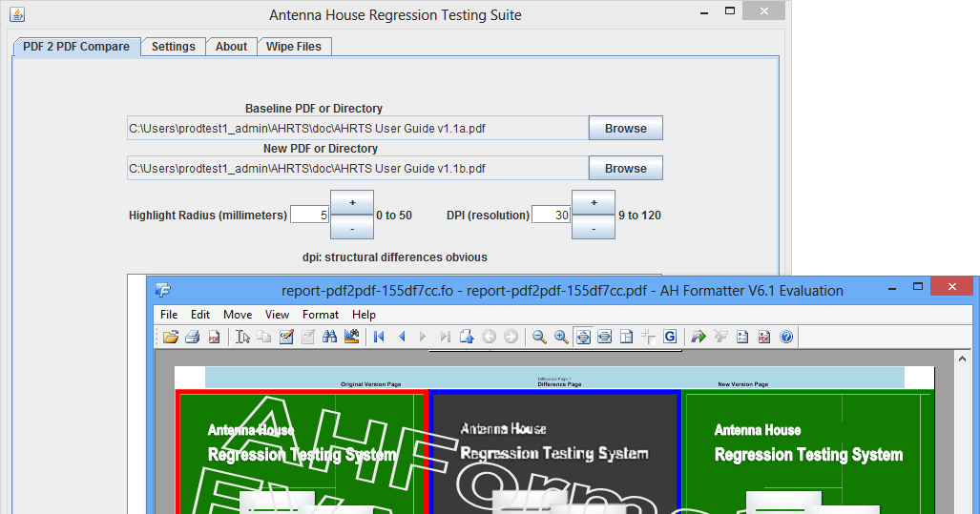Screen dimensions: 980x514
Task: Minimize the AH Formatter window
Action: tap(892, 288)
